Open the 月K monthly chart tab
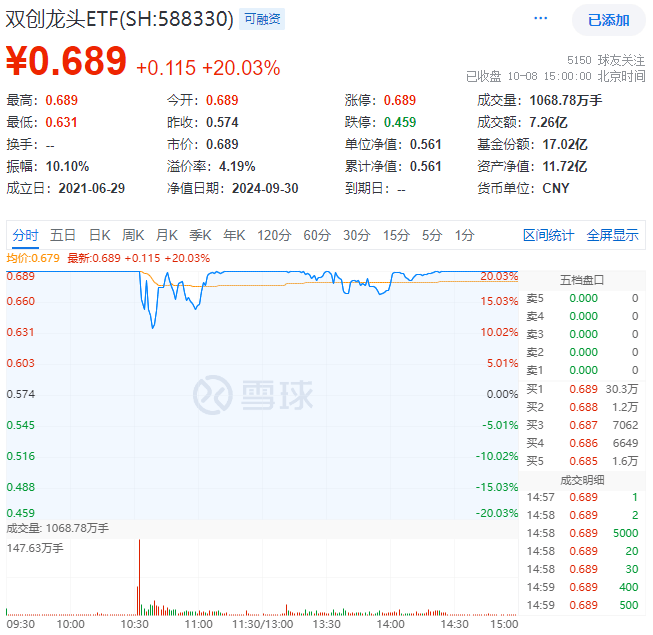 click(167, 235)
